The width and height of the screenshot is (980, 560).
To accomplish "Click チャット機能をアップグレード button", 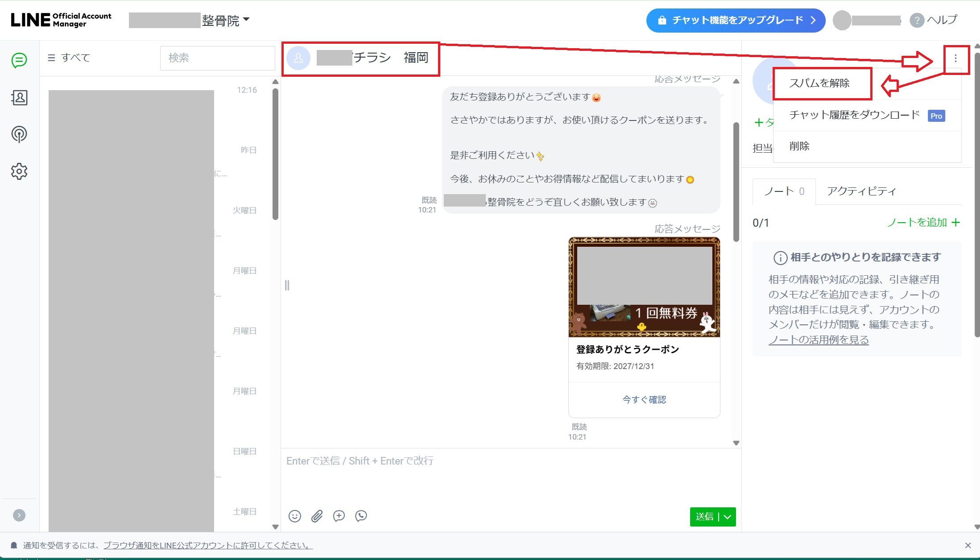I will [736, 21].
